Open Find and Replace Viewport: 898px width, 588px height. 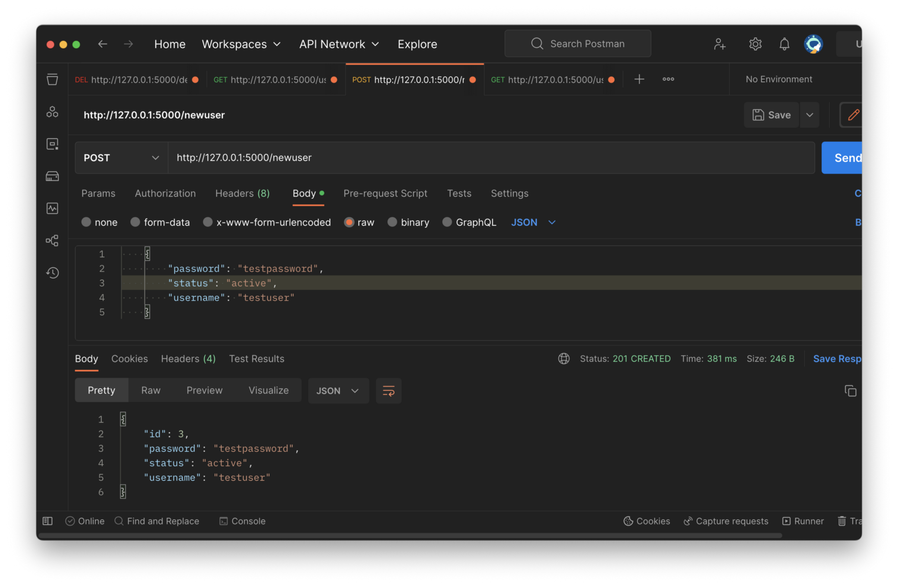(x=157, y=521)
